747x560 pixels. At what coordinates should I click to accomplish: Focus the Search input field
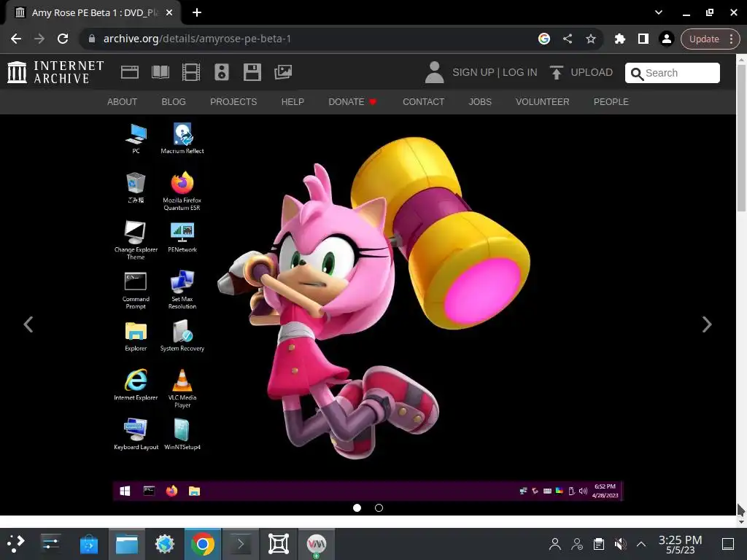tap(672, 73)
